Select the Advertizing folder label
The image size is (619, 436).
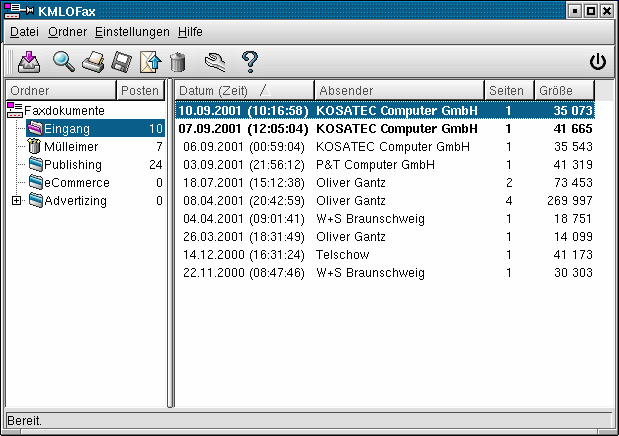[x=75, y=201]
